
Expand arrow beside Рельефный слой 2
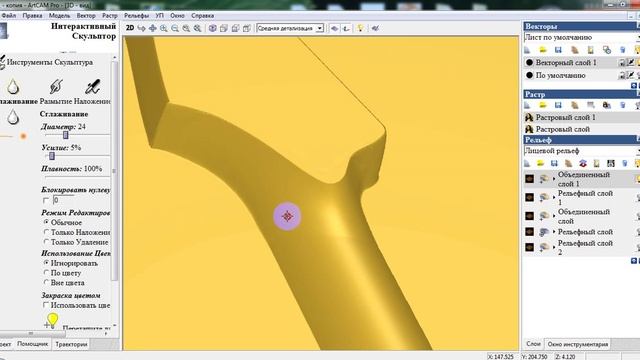pos(554,247)
